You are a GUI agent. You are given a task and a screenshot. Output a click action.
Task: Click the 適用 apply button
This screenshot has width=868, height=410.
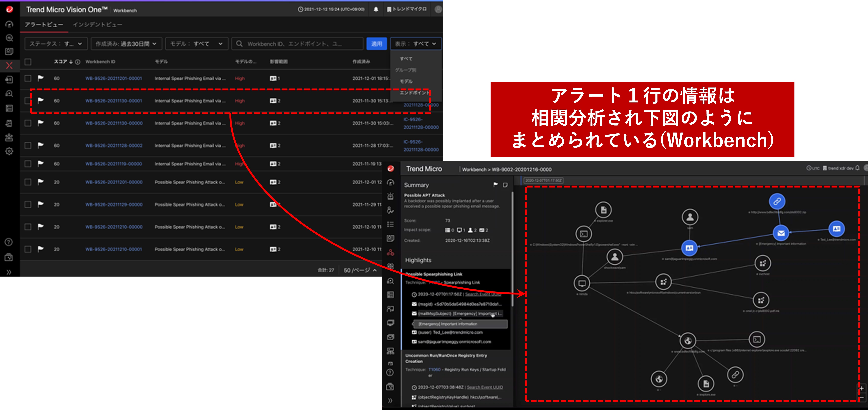click(376, 44)
